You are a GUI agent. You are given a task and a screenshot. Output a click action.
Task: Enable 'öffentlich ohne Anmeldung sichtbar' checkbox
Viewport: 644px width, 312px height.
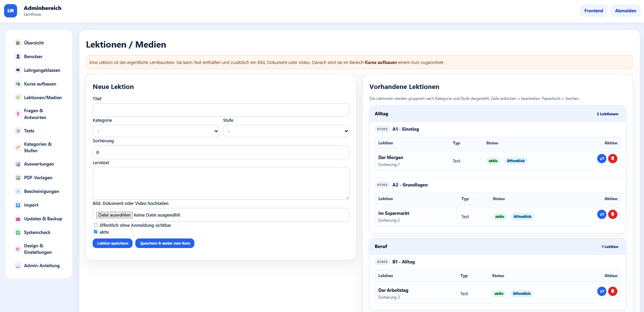tap(96, 225)
